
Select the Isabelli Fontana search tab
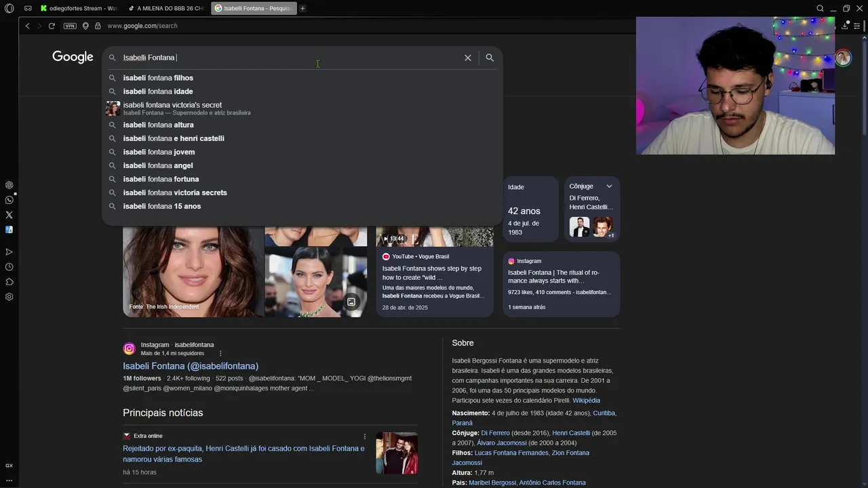[x=254, y=8]
